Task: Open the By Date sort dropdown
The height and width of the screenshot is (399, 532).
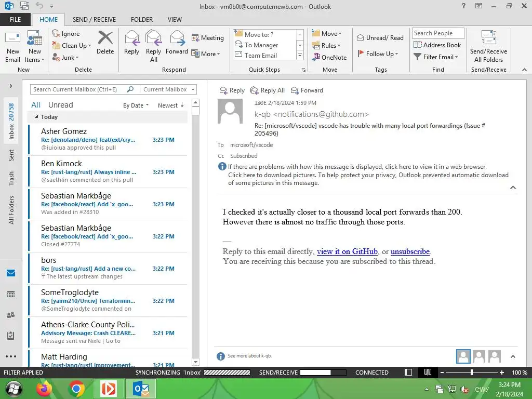Action: coord(136,105)
